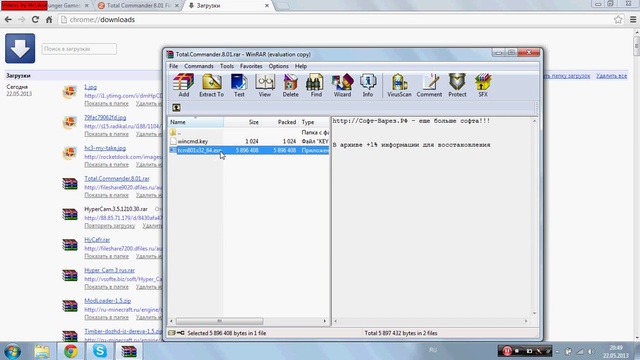Go up one level in WinRAR
Image resolution: width=640 pixels, height=360 pixels.
click(176, 108)
